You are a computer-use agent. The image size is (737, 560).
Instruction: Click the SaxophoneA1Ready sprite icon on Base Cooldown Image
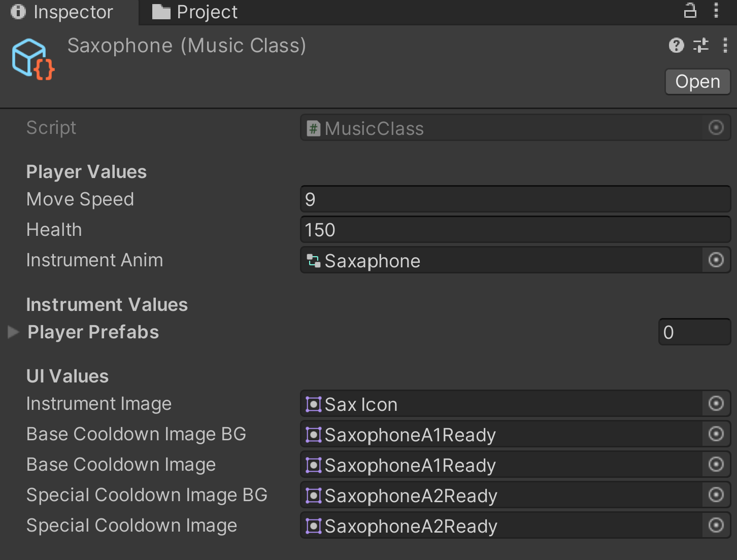point(313,465)
